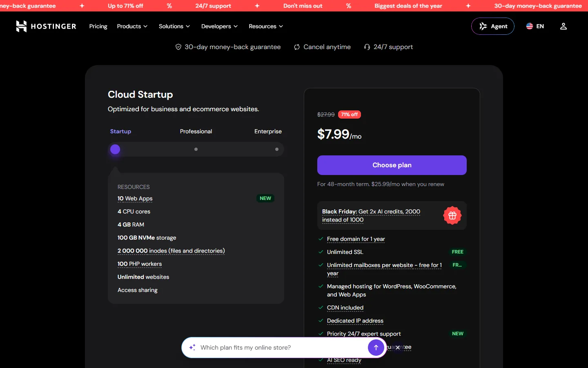The height and width of the screenshot is (368, 588).
Task: Select the Professional plan tab
Action: (196, 131)
